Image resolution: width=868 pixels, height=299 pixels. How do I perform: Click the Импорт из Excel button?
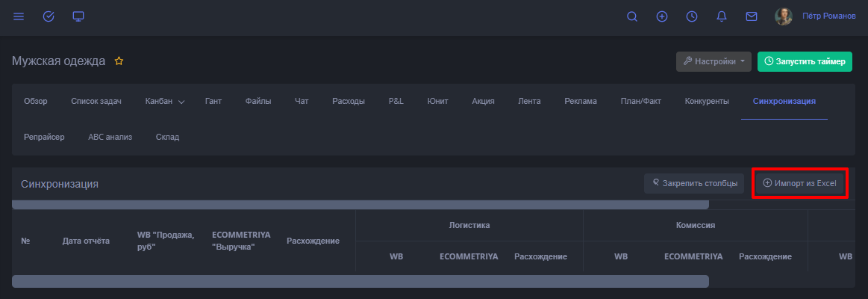click(x=799, y=184)
